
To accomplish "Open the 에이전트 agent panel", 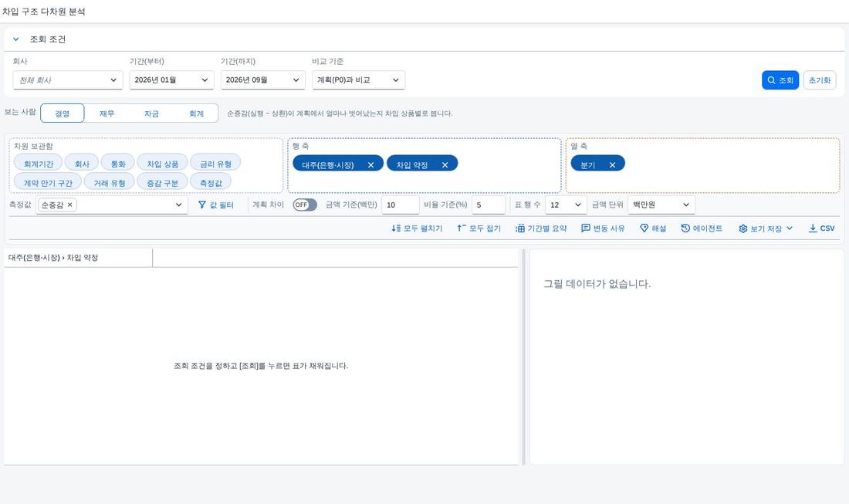I will tap(702, 228).
